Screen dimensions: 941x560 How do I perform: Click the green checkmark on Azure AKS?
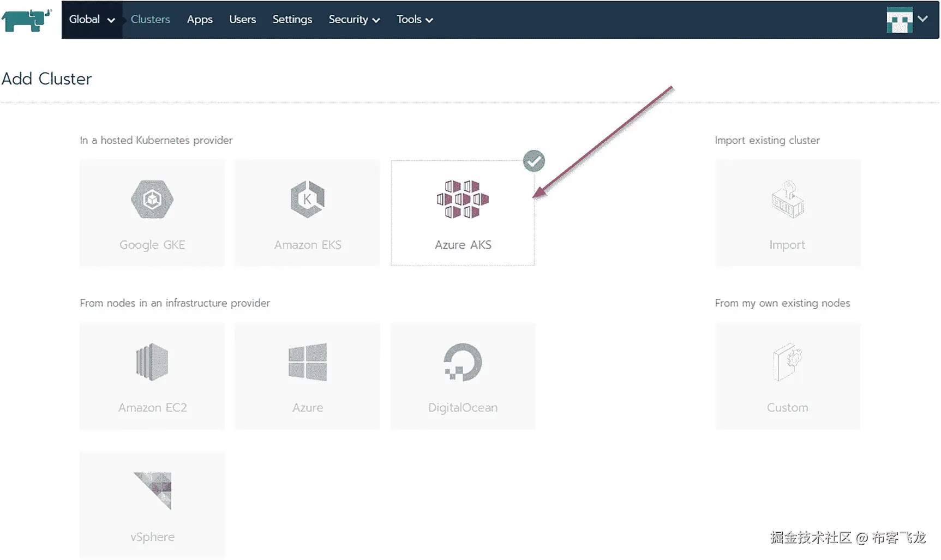coord(534,161)
